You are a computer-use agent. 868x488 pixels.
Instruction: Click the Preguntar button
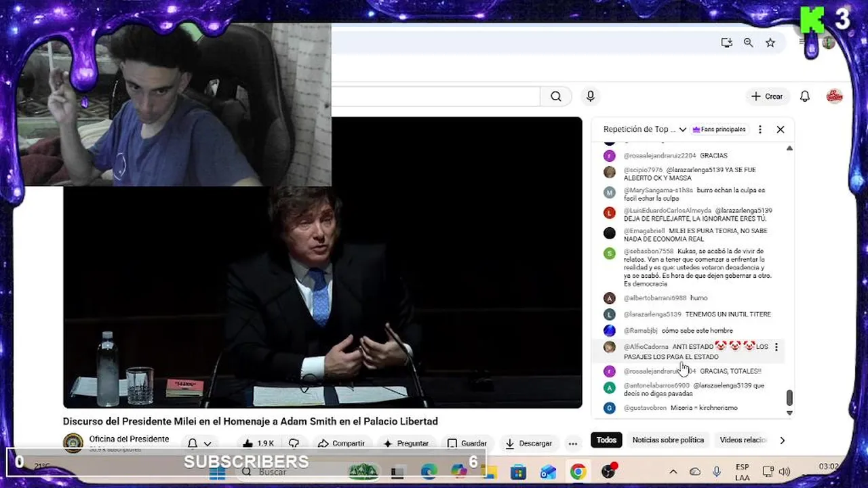(406, 443)
